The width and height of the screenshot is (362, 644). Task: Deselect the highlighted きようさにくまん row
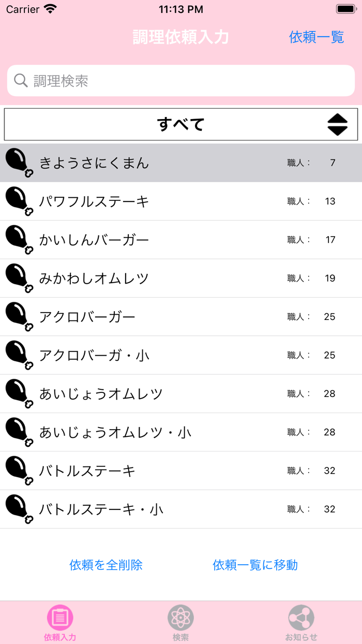181,163
